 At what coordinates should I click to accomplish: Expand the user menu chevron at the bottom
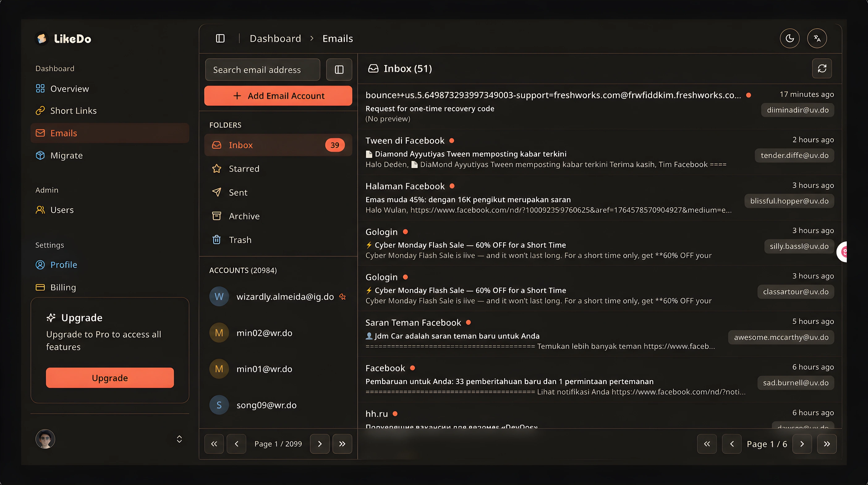(179, 439)
